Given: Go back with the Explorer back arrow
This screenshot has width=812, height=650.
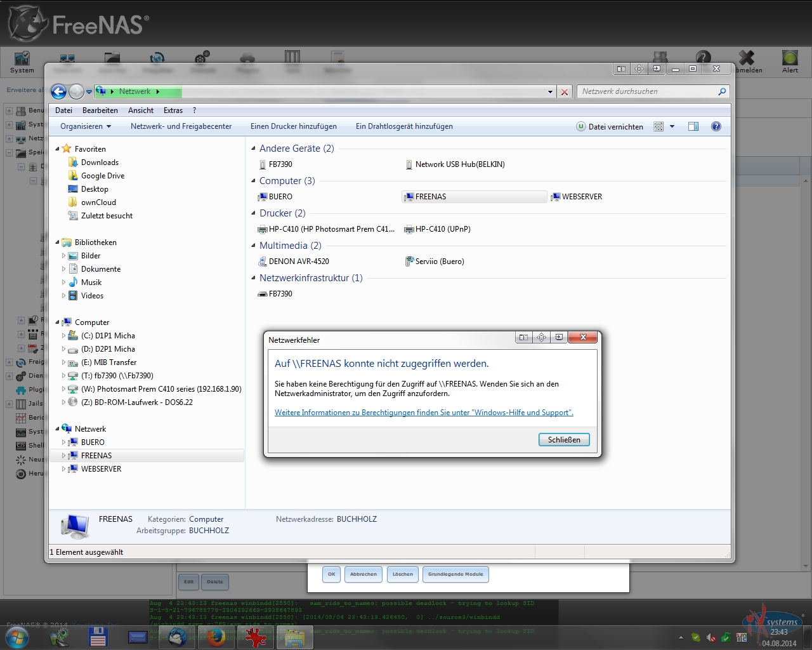Looking at the screenshot, I should [x=59, y=91].
